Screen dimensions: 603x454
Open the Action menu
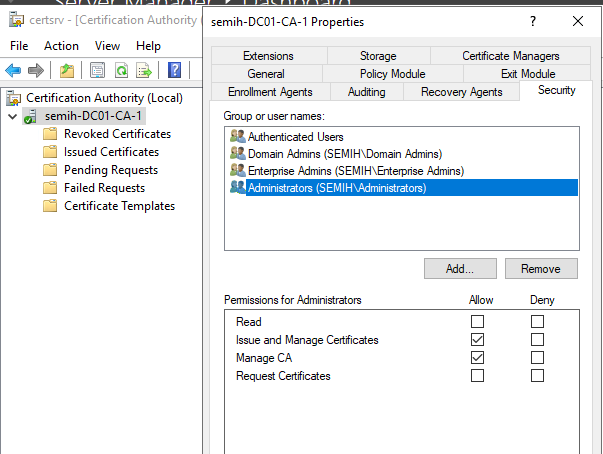(x=61, y=46)
